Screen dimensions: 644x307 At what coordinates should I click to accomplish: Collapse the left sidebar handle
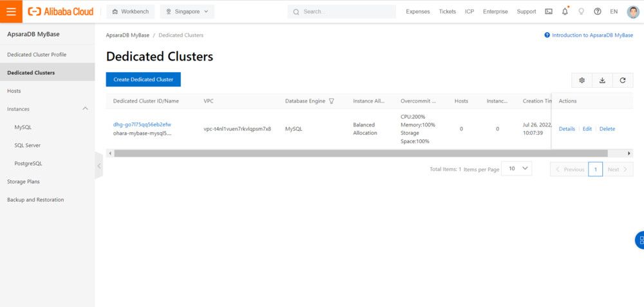tap(99, 166)
